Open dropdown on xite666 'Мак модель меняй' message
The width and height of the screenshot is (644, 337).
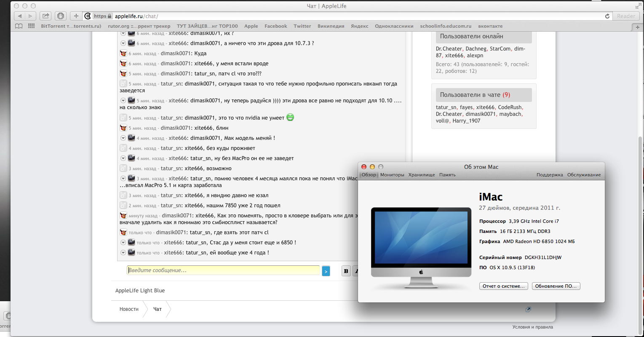[123, 138]
